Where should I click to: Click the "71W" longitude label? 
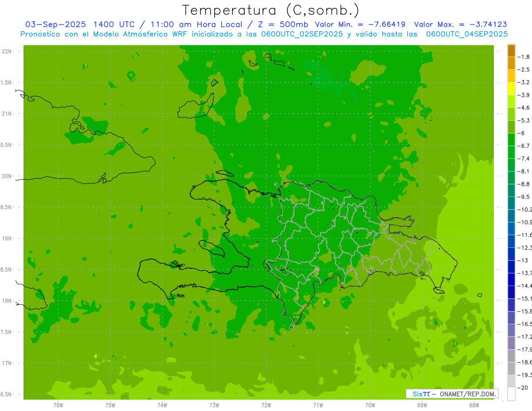(x=318, y=406)
